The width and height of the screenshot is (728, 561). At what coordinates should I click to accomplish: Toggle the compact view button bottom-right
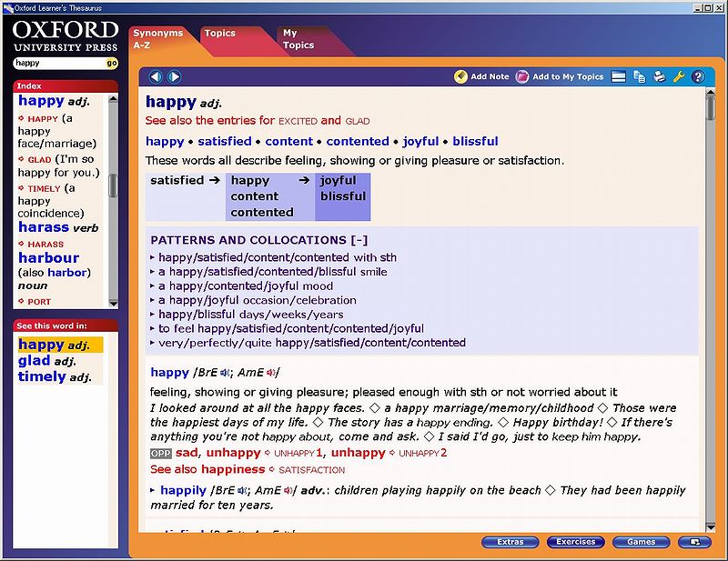pos(694,542)
